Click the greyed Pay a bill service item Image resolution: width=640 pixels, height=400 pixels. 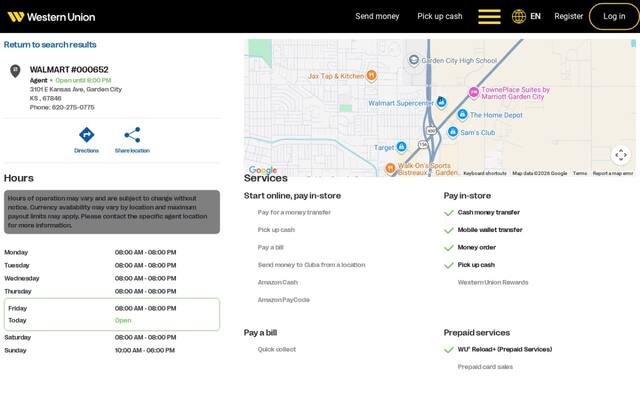(271, 248)
